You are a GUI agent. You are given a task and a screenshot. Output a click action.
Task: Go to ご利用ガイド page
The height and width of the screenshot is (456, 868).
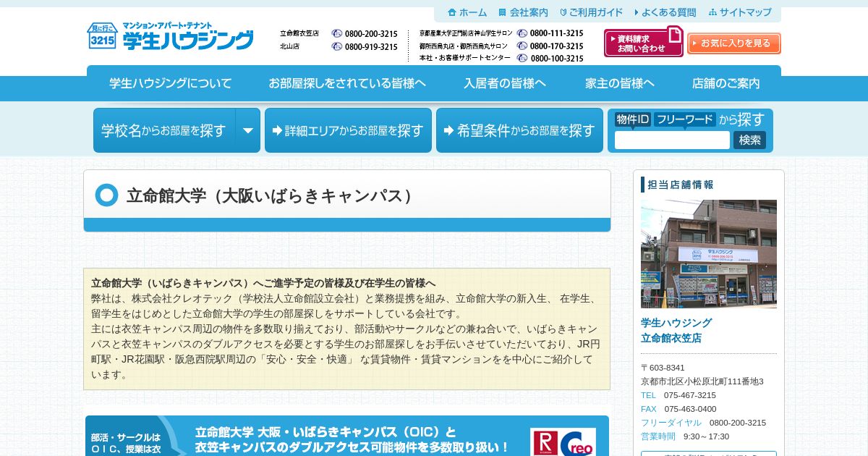click(x=592, y=12)
